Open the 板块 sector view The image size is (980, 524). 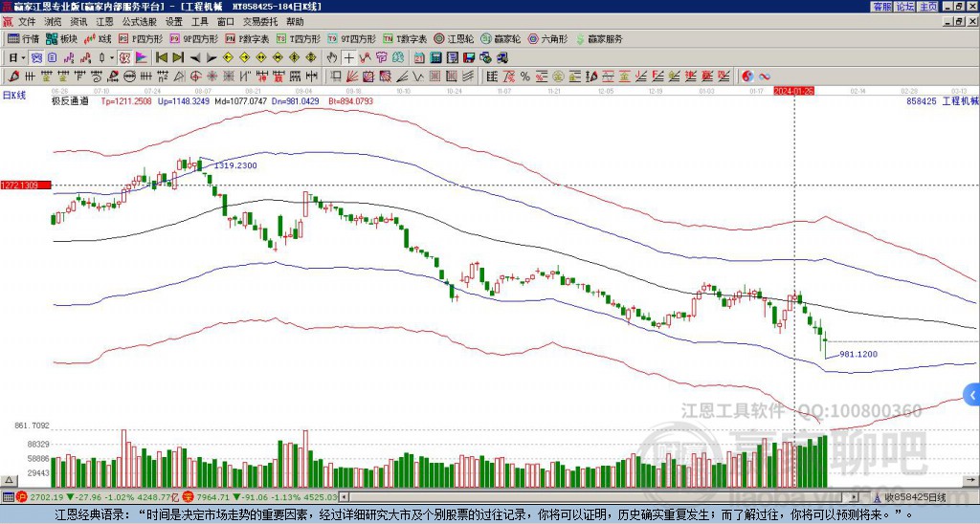pos(61,38)
